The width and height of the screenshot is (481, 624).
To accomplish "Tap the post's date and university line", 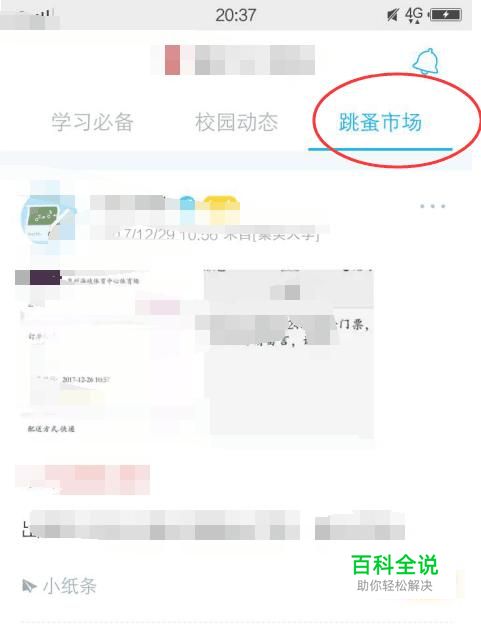I will click(x=207, y=234).
